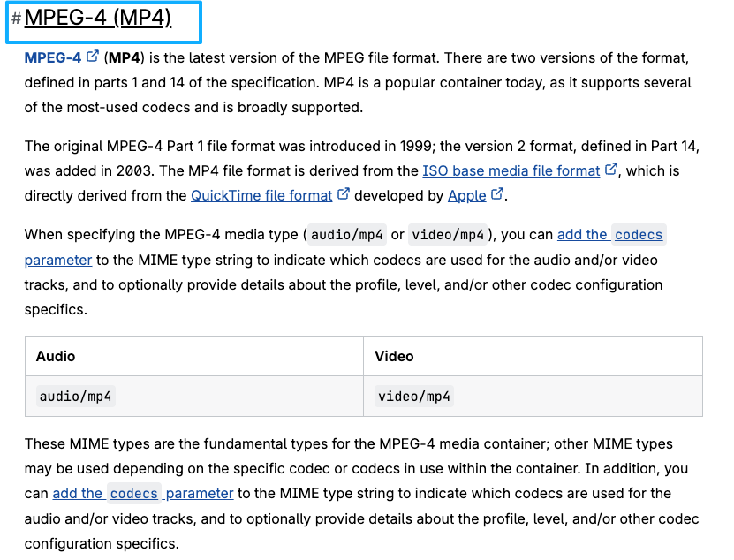Open the MPEG-4 (MP4) heading anchor link
Screen dimensions: 734x560
(97, 18)
